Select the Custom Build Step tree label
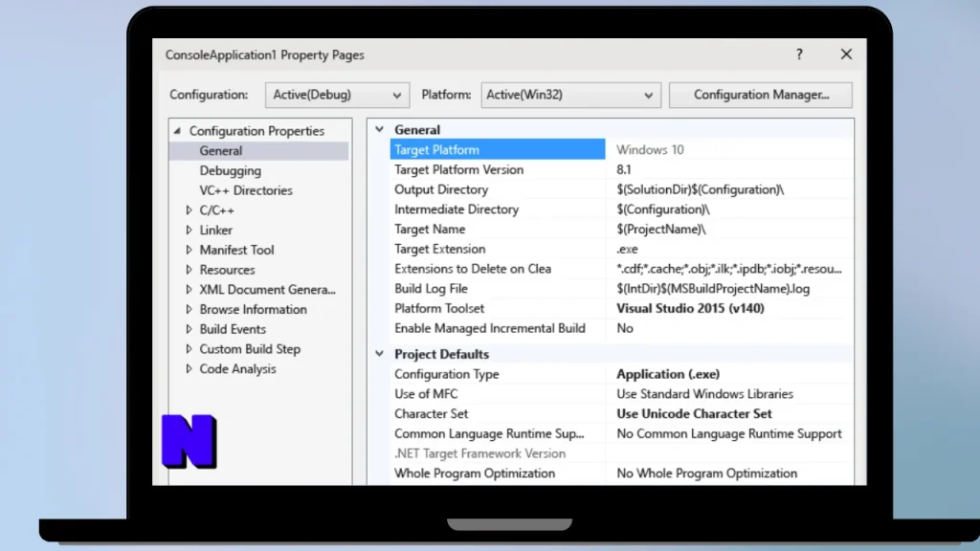Image resolution: width=980 pixels, height=551 pixels. [250, 349]
